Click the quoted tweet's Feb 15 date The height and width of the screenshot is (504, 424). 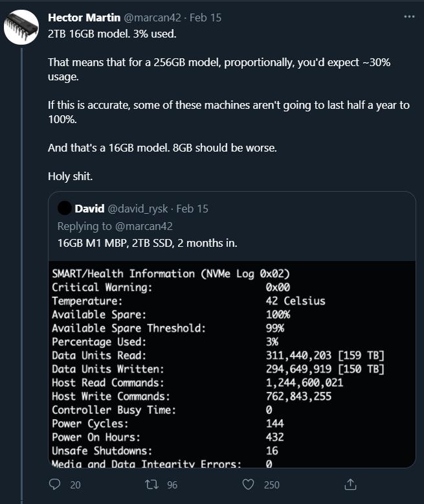192,209
